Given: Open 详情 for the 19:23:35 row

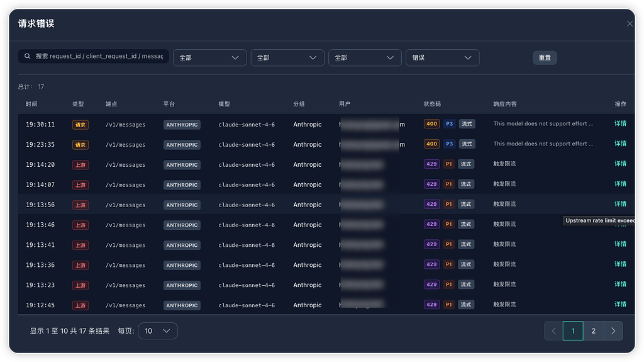Looking at the screenshot, I should click(620, 144).
